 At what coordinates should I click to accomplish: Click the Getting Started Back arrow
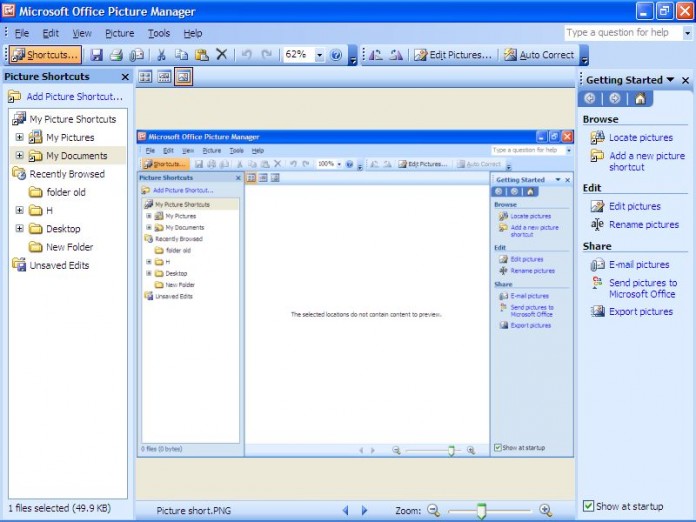(x=589, y=98)
